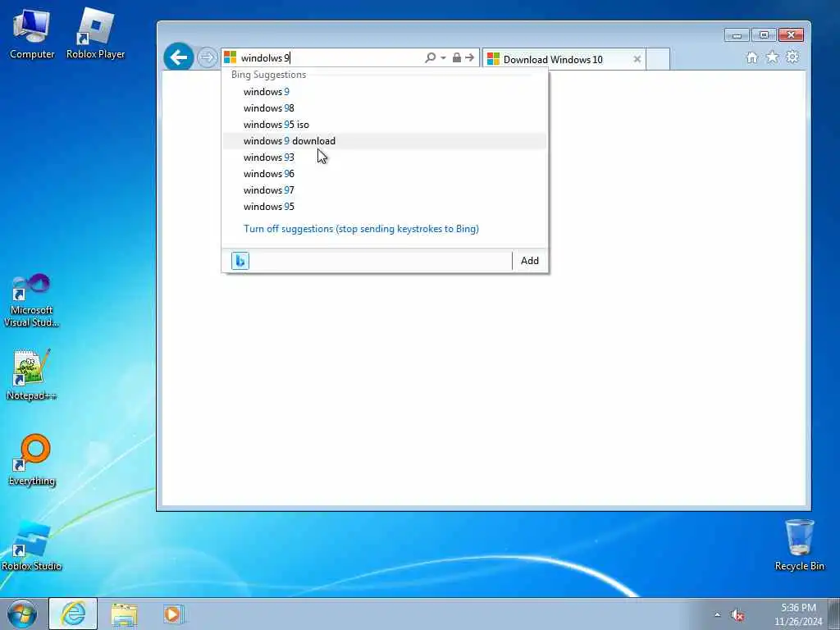Select the Microsoft Visual Studio shortcut
Viewport: 840px width, 630px height.
click(32, 300)
